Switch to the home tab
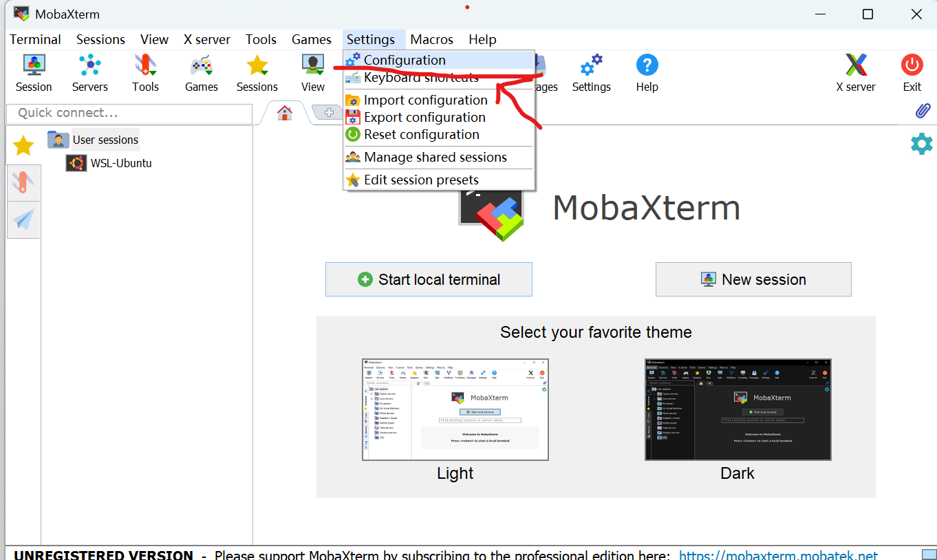The width and height of the screenshot is (937, 560). pyautogui.click(x=284, y=114)
